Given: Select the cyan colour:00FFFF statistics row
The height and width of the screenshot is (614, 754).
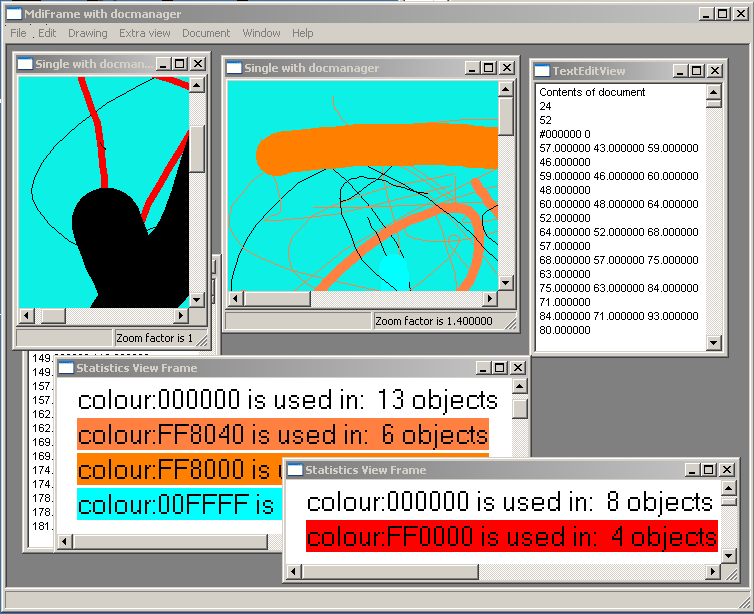Looking at the screenshot, I should 175,504.
